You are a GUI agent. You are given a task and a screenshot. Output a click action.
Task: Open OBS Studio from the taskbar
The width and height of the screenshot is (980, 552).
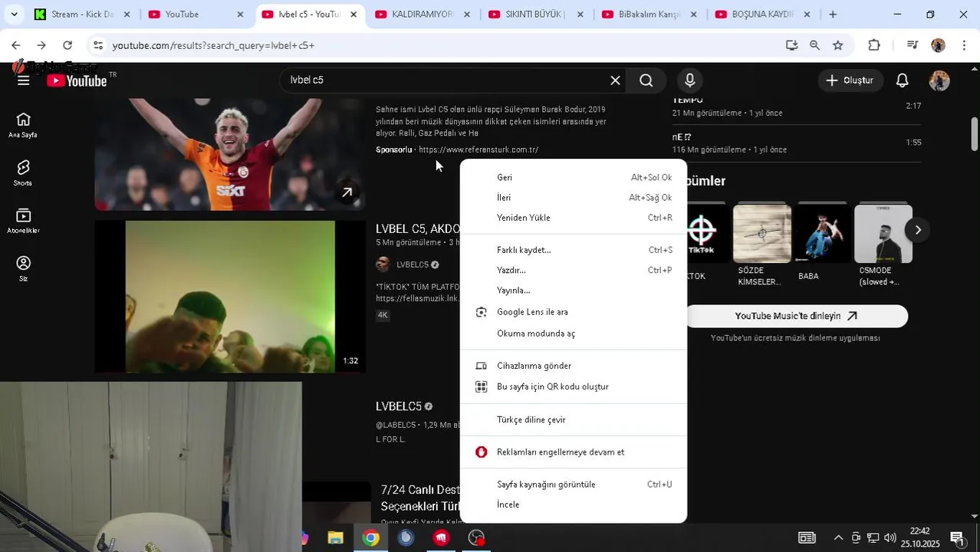[x=476, y=538]
